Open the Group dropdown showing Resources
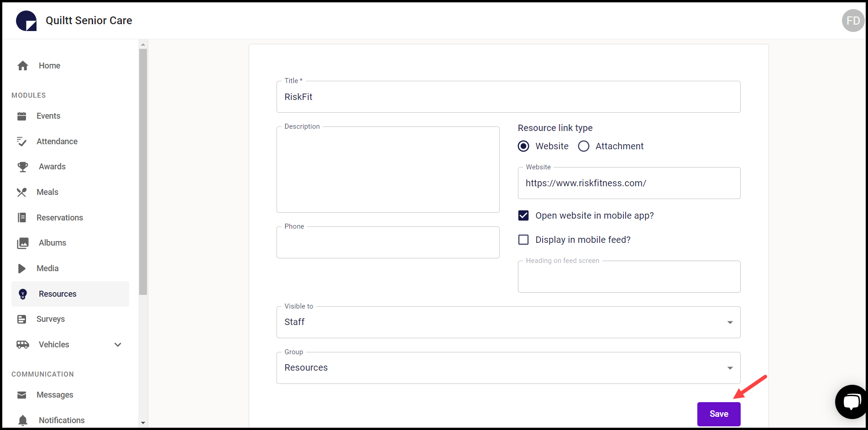The width and height of the screenshot is (868, 430). [x=729, y=367]
